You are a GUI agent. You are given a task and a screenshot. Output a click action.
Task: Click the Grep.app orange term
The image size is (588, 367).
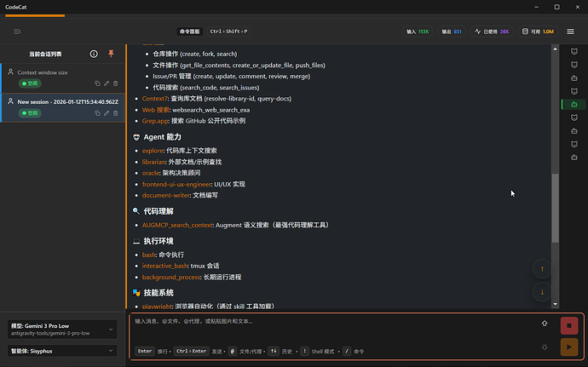[155, 121]
